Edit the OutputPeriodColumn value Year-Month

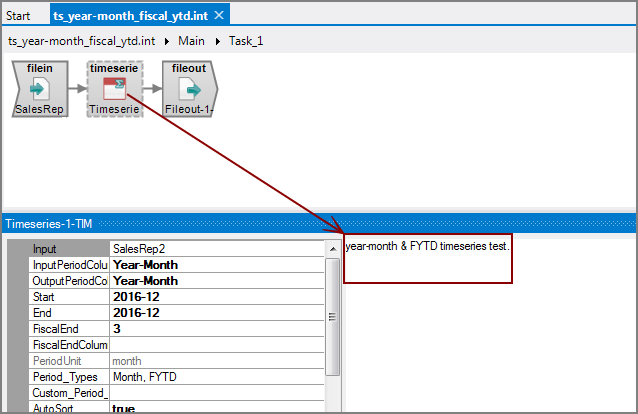point(217,281)
